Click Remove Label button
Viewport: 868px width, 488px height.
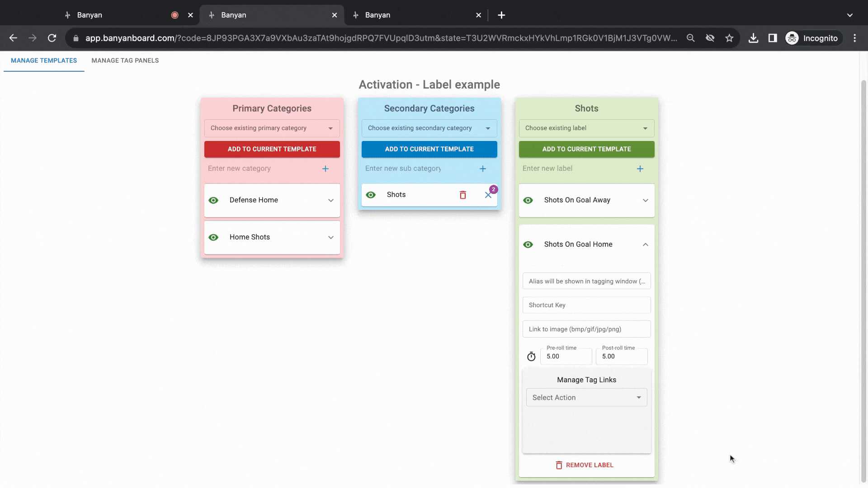585,465
